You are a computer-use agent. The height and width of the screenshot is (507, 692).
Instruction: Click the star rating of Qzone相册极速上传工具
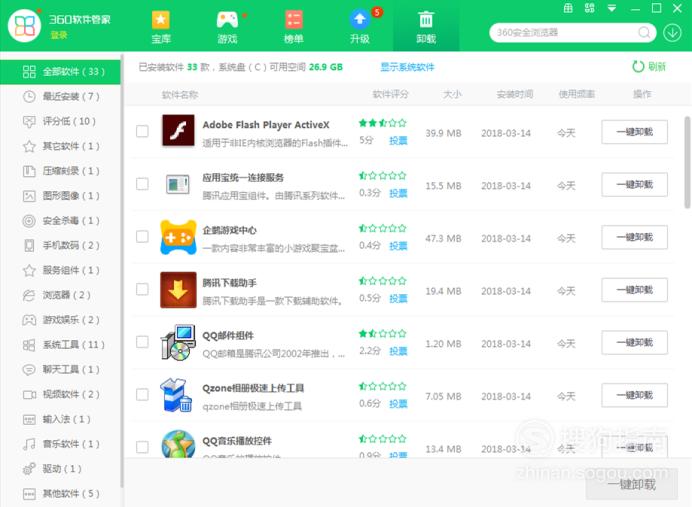[382, 386]
